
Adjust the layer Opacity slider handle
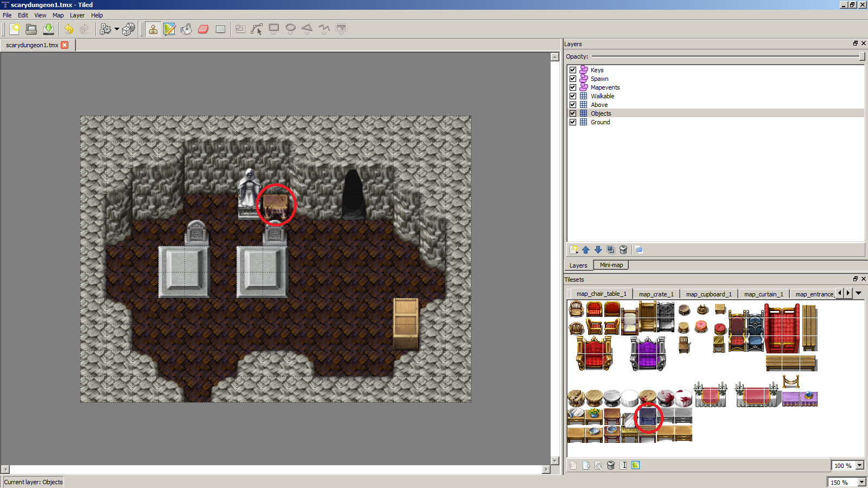862,56
